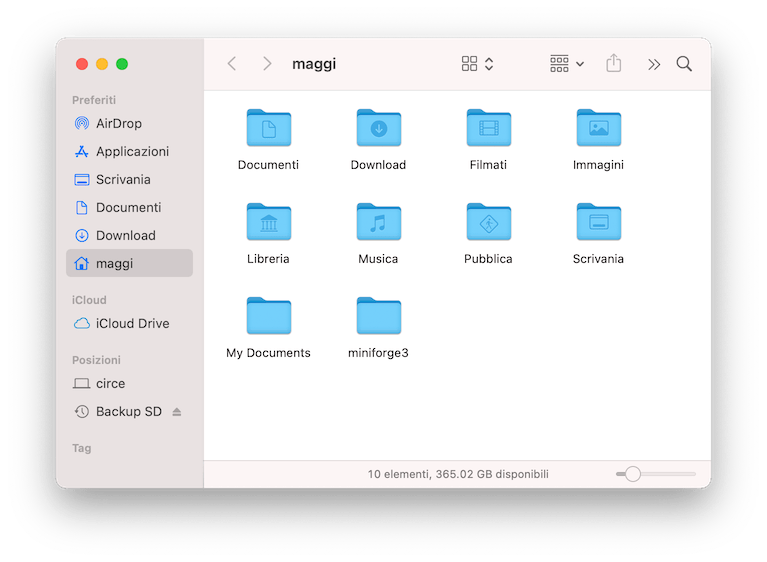This screenshot has height=562, width=767.
Task: Open the Filmati folder
Action: coord(488,128)
